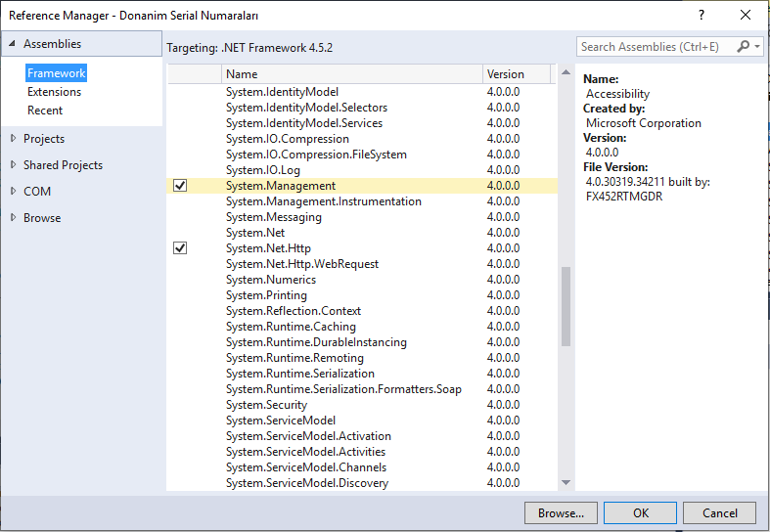Select System.ServiceModel.Channels row
The width and height of the screenshot is (770, 532).
[362, 467]
